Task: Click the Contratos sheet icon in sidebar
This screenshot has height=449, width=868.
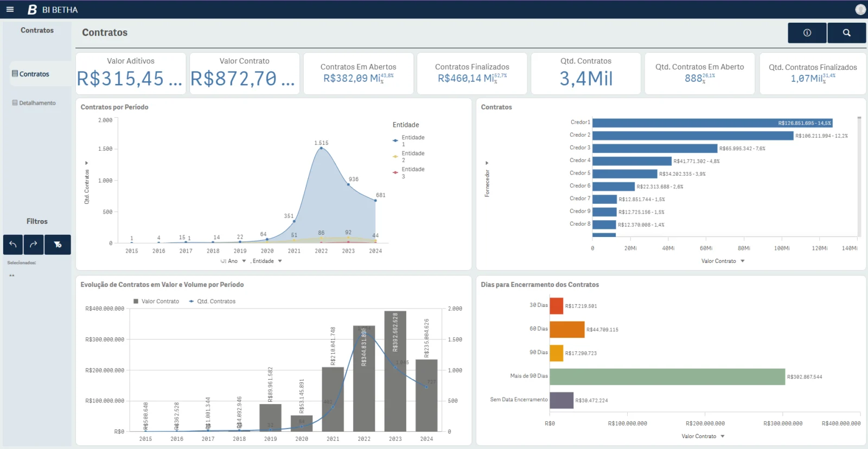Action: [x=15, y=73]
